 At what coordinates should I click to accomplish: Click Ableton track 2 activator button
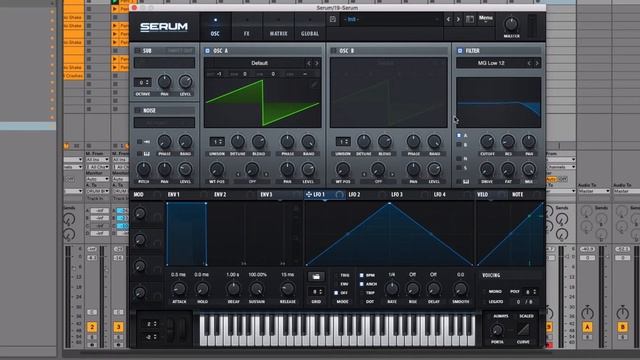click(92, 327)
